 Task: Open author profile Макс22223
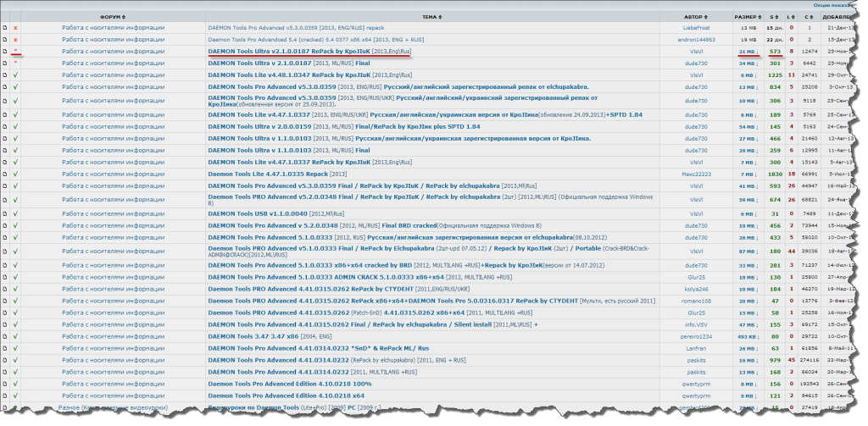point(696,174)
